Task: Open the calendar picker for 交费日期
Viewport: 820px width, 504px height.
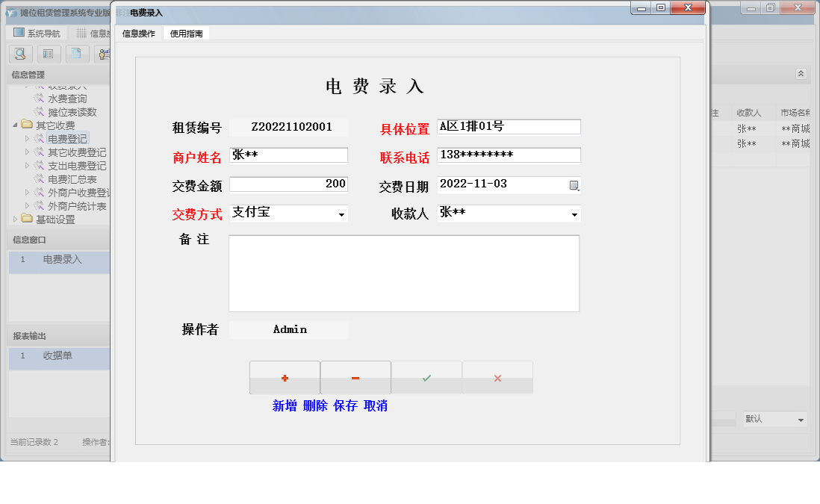Action: point(574,185)
